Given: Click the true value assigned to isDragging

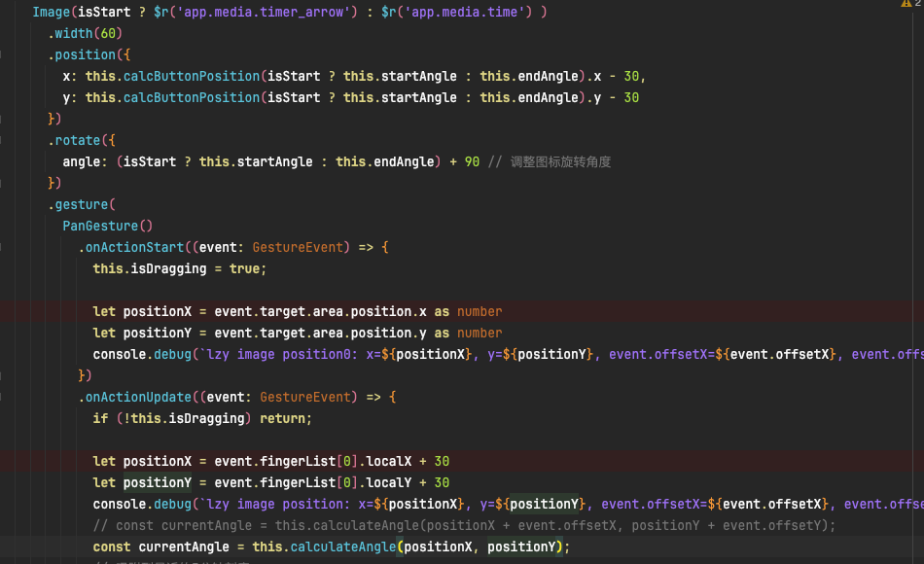Looking at the screenshot, I should 244,268.
